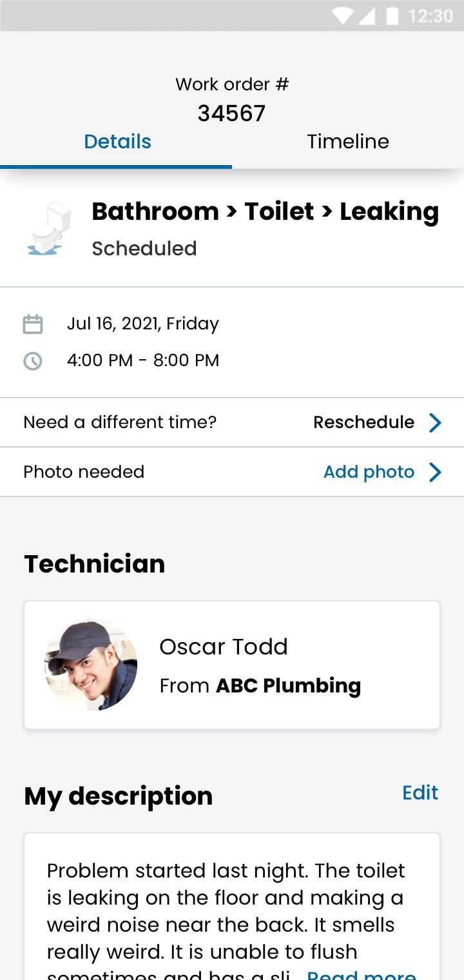Select the Details tab
464x980 pixels.
(x=117, y=141)
